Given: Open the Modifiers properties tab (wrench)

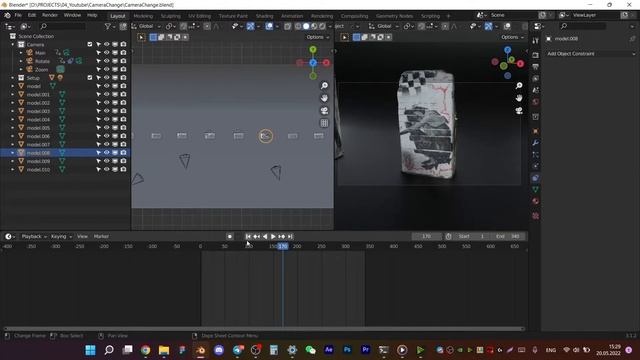Looking at the screenshot, I should pos(536,143).
